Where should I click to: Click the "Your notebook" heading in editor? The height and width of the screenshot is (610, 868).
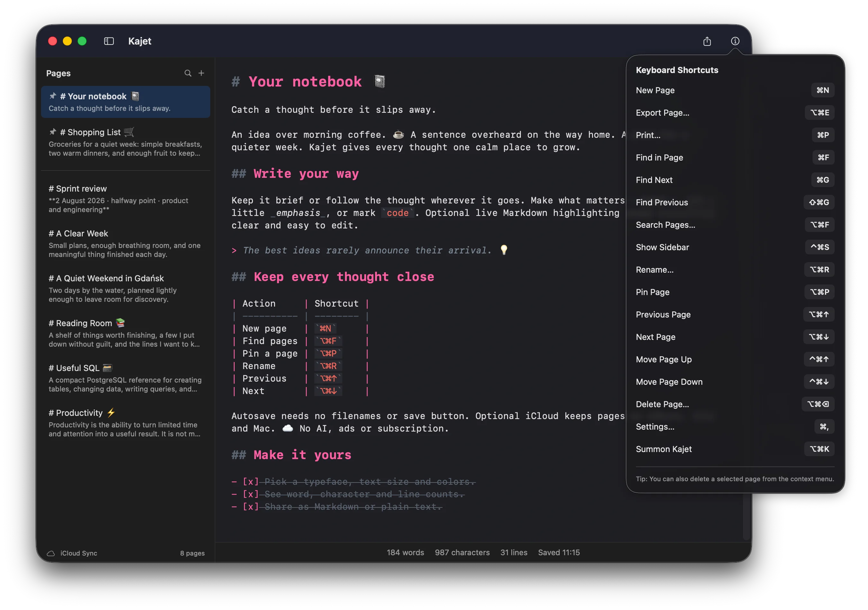click(x=305, y=82)
